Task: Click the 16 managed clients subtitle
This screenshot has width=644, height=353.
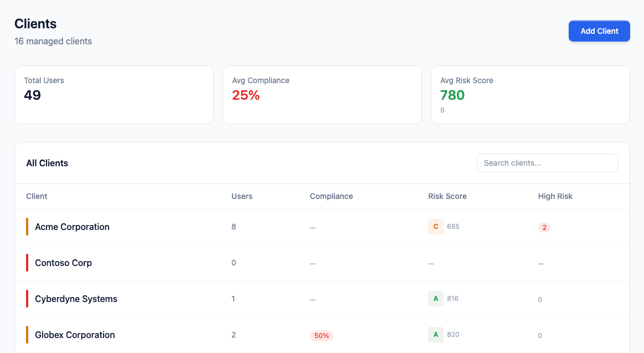Action: pyautogui.click(x=53, y=41)
